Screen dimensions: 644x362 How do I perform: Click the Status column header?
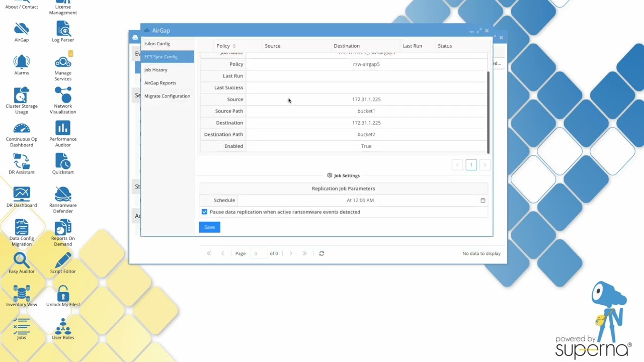(445, 46)
